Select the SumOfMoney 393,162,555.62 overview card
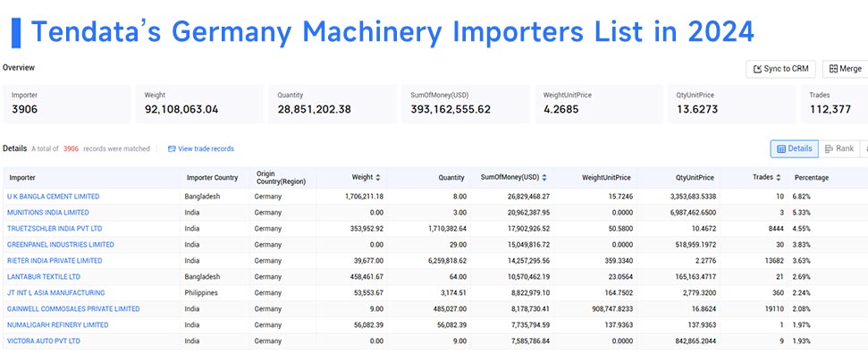Screen dimensions: 868x362 pyautogui.click(x=466, y=104)
